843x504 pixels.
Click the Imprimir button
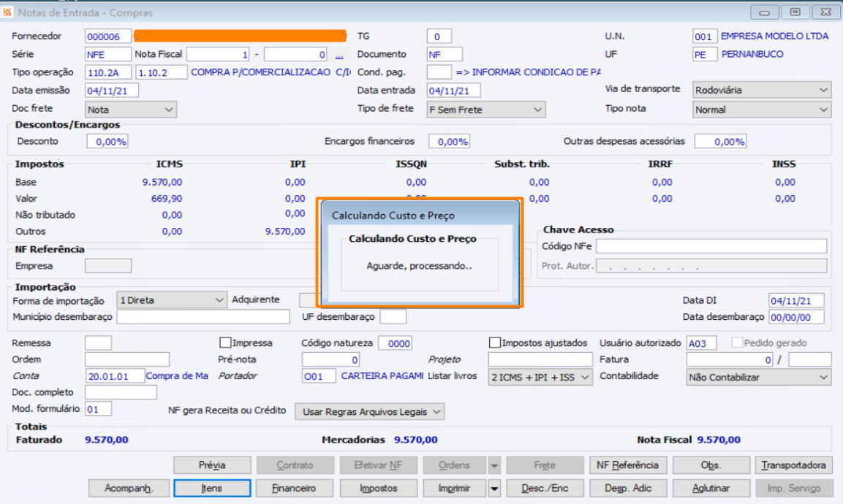click(x=454, y=489)
